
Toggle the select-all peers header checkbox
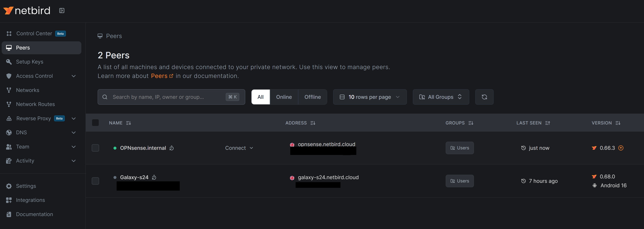tap(95, 123)
